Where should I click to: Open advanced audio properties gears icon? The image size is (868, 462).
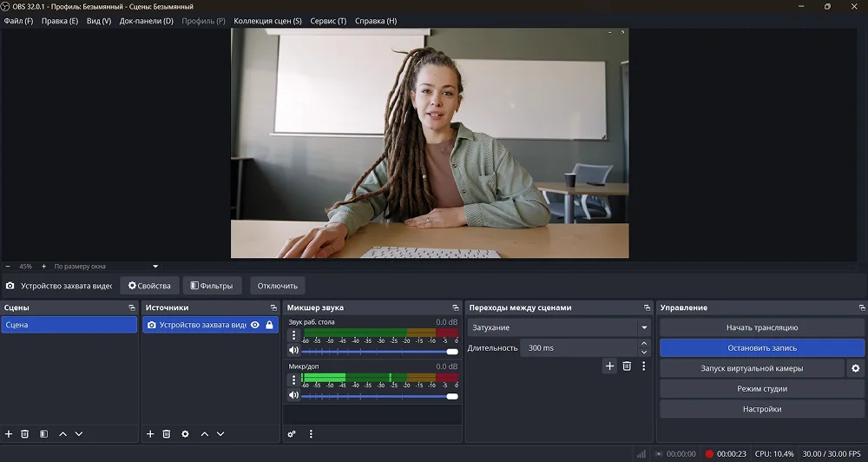click(x=292, y=433)
